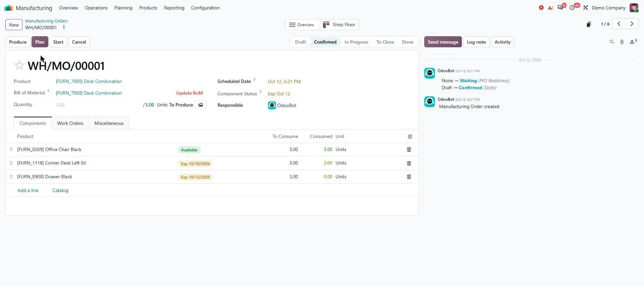Open the Operations menu
Viewport: 644px width, 287px height.
pyautogui.click(x=96, y=8)
